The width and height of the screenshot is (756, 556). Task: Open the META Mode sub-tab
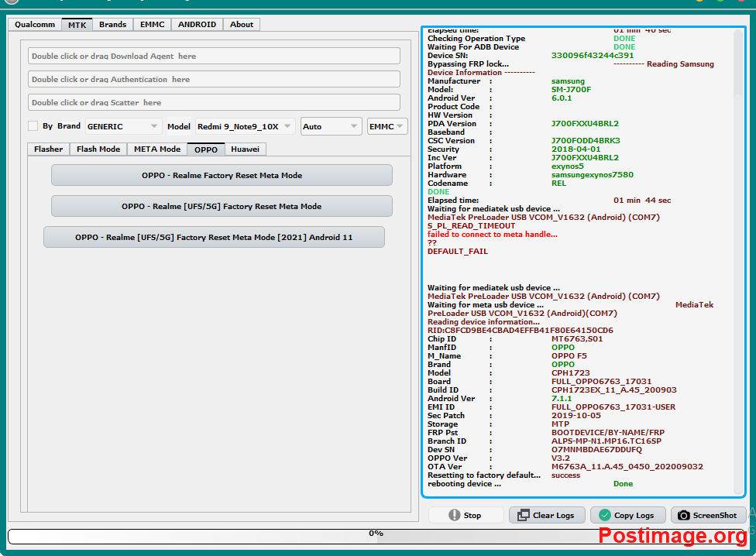pyautogui.click(x=156, y=149)
